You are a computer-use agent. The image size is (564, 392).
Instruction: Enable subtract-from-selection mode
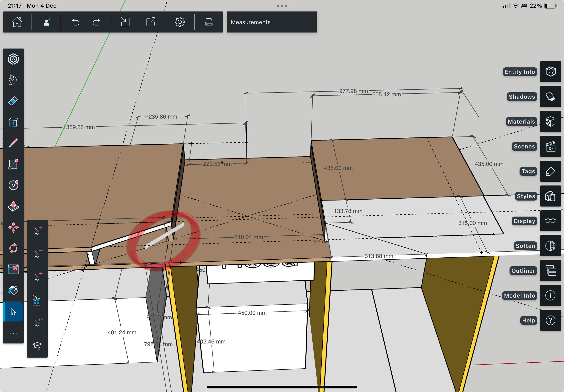click(38, 254)
